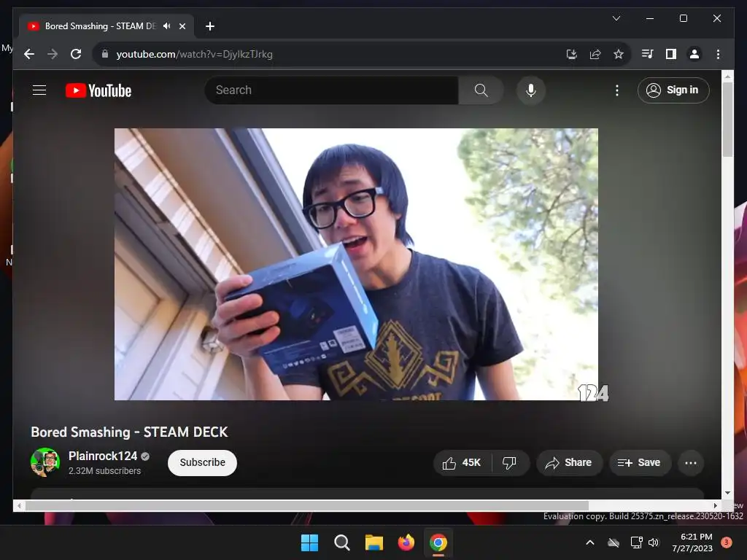This screenshot has width=747, height=560.
Task: Open the YouTube hamburger guide menu
Action: [x=39, y=90]
